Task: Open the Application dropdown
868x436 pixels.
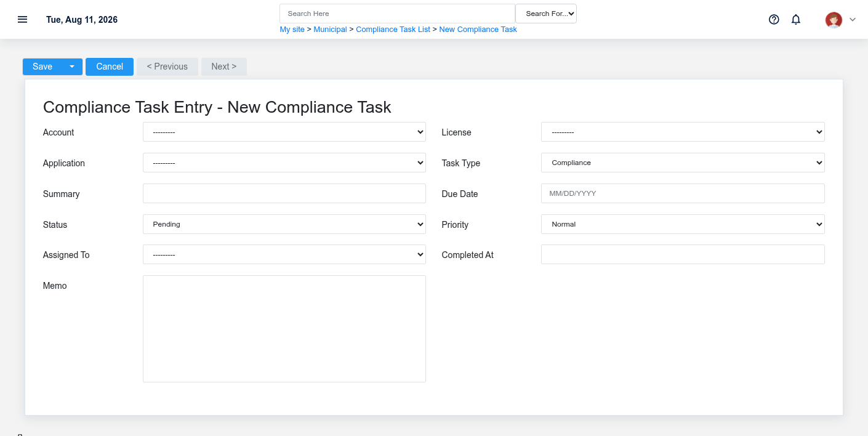Action: (284, 163)
